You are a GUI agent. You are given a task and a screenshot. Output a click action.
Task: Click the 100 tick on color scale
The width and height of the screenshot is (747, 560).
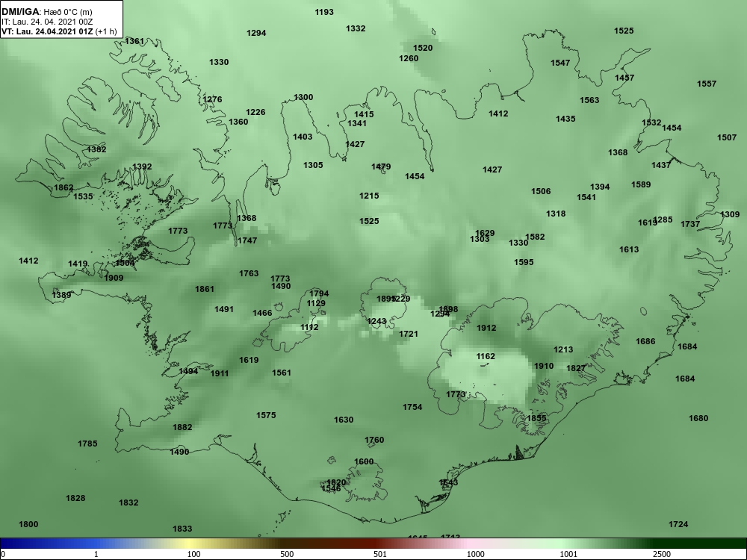click(x=194, y=554)
